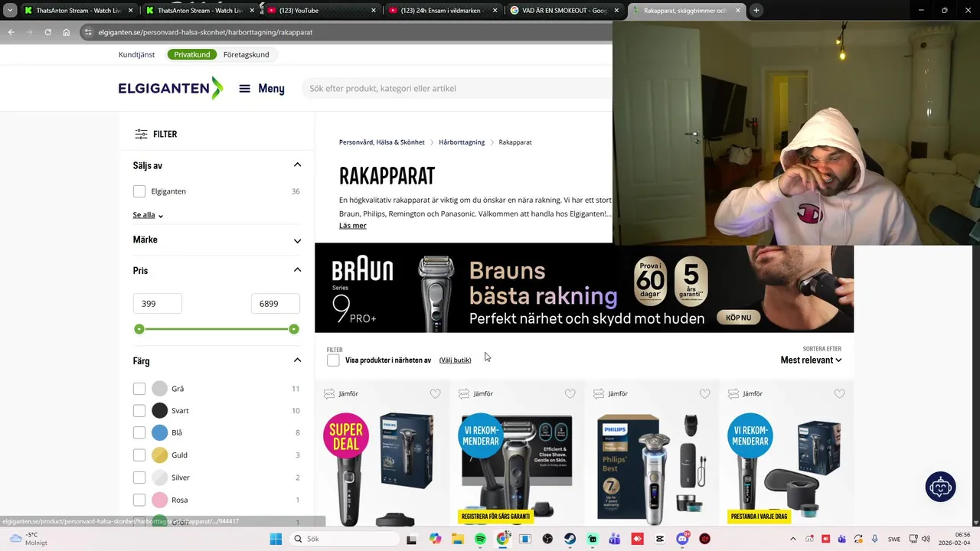This screenshot has height=551, width=980.
Task: Check the Grå color filter
Action: (139, 389)
